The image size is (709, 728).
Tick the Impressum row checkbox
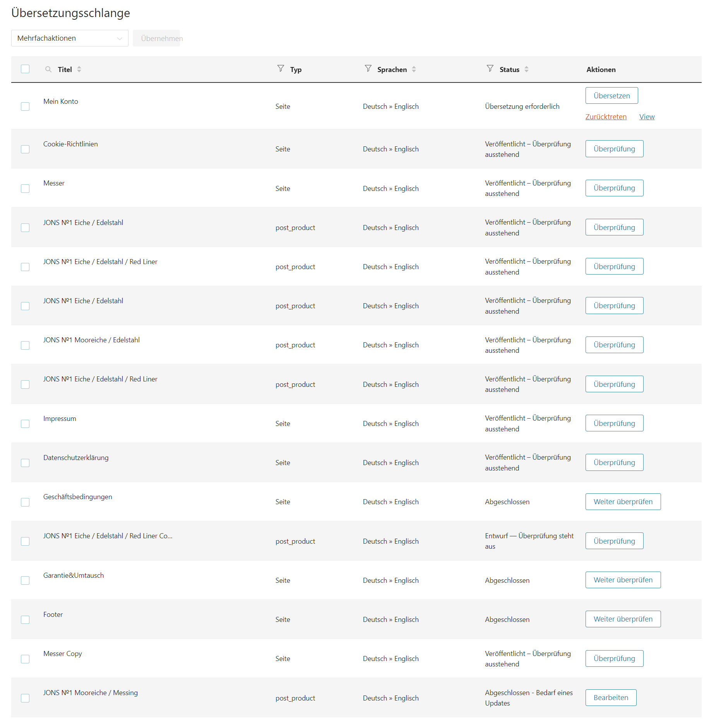[25, 424]
